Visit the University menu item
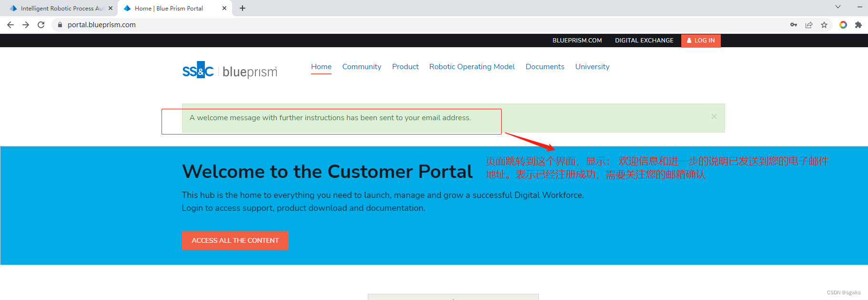The height and width of the screenshot is (300, 868). (592, 67)
